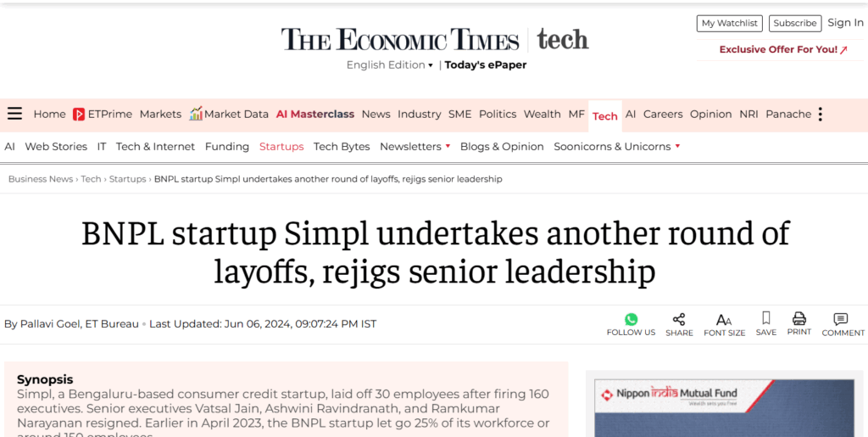This screenshot has width=868, height=437.
Task: Expand the English Edition dropdown
Action: pyautogui.click(x=390, y=64)
